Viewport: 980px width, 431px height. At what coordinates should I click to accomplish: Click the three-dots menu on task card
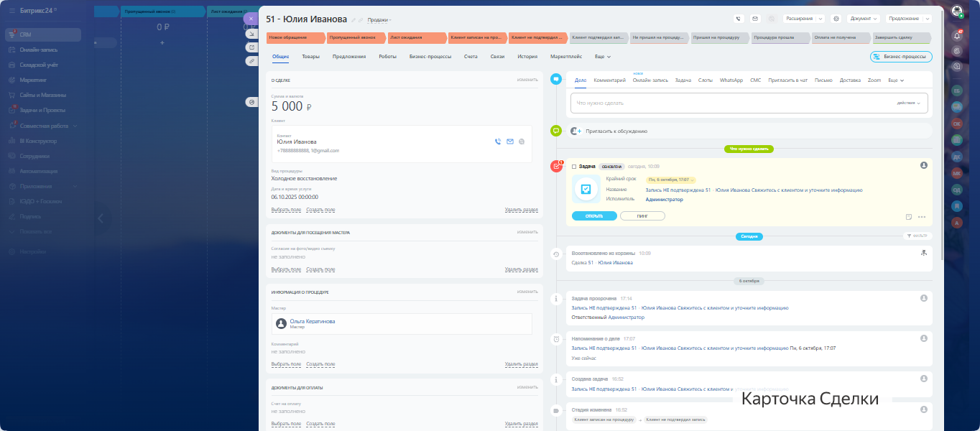922,216
